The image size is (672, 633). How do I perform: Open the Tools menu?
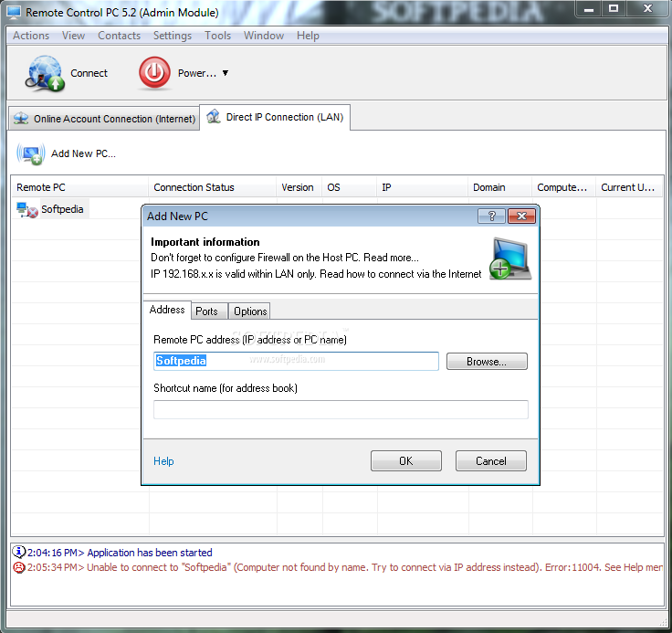pos(217,36)
